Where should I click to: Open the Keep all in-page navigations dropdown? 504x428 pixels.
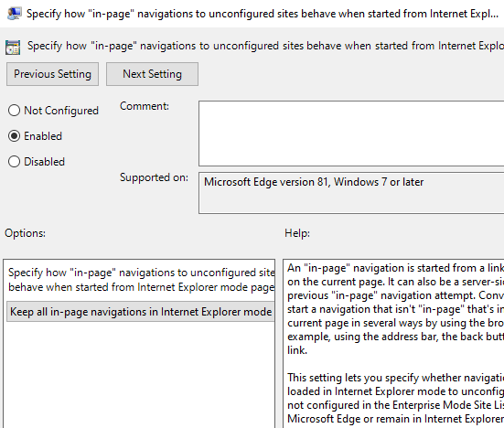coord(141,312)
